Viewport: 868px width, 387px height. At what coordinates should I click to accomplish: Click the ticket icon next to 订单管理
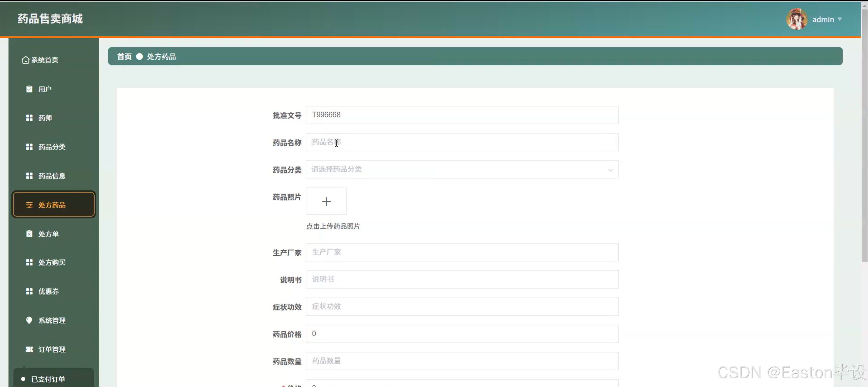(x=29, y=350)
